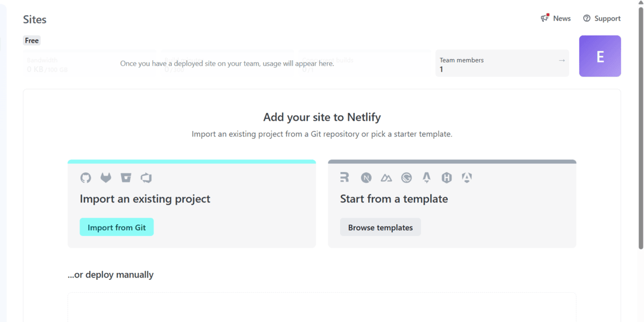Expand Team members using the arrow
644x322 pixels.
[x=561, y=60]
